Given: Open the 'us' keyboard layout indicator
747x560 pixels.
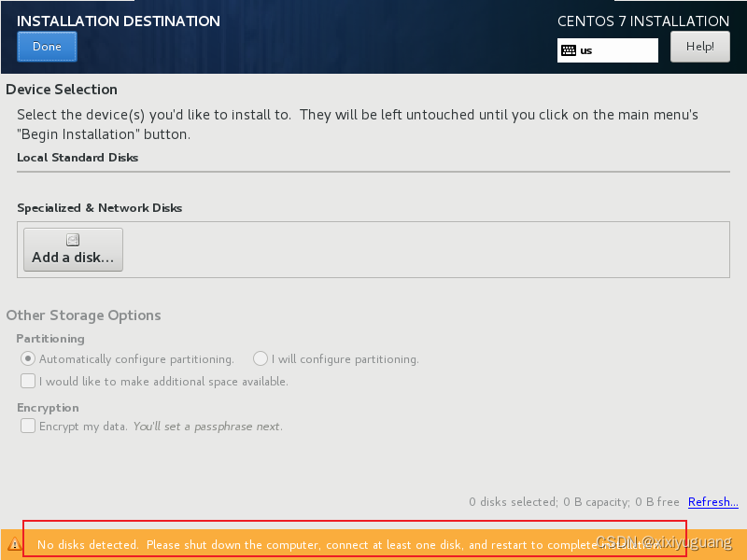Looking at the screenshot, I should tap(607, 50).
